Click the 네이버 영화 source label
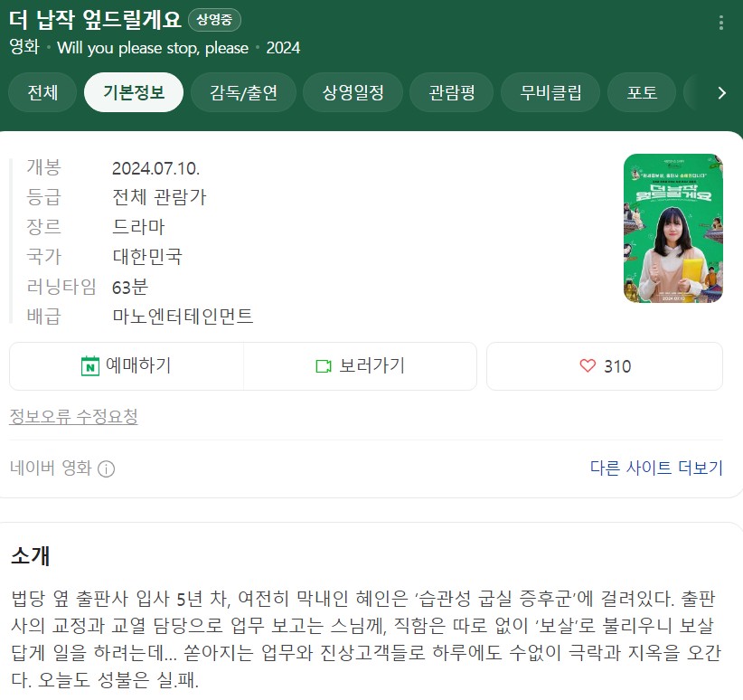The width and height of the screenshot is (743, 700). click(x=51, y=468)
